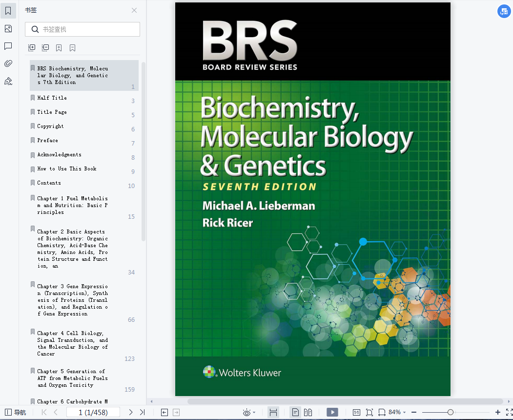Go to first page icon
This screenshot has width=513, height=420.
[x=44, y=413]
